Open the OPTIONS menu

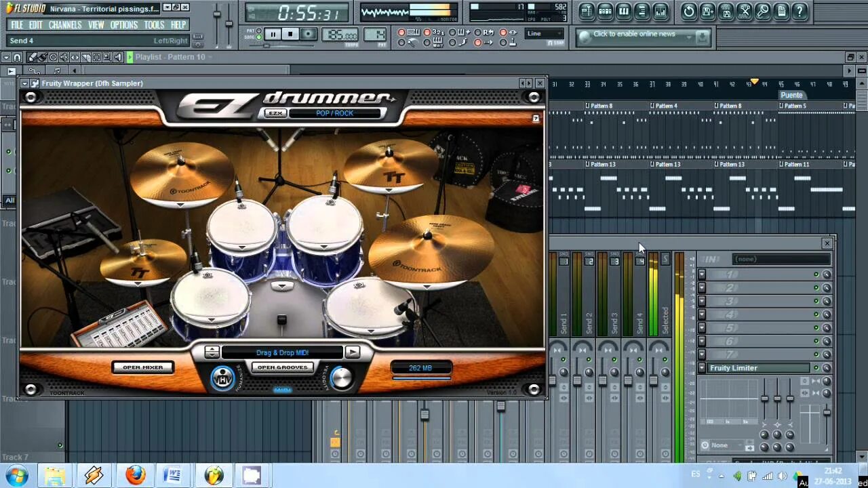click(124, 25)
